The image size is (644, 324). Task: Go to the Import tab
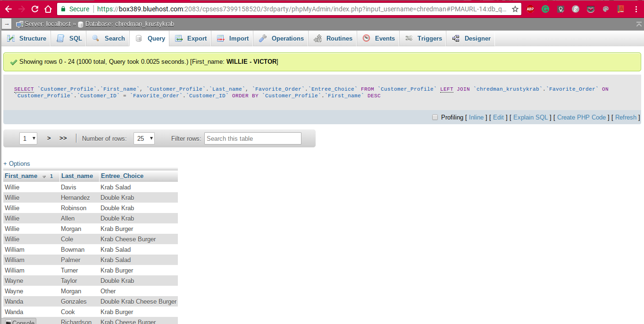pos(233,39)
